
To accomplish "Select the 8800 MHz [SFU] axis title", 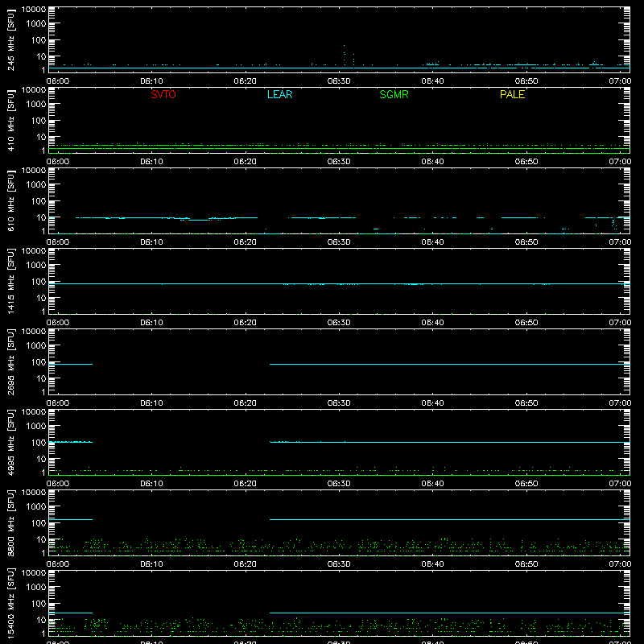I will point(11,522).
